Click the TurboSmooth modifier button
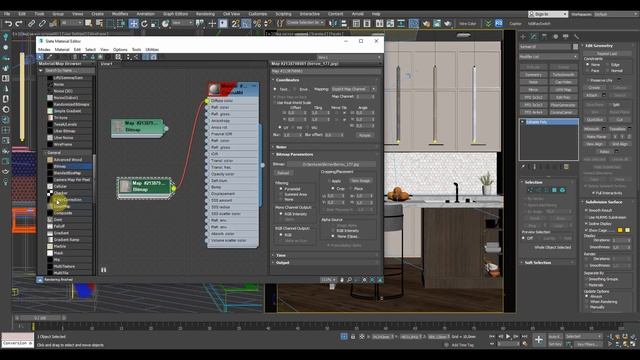 [563, 75]
